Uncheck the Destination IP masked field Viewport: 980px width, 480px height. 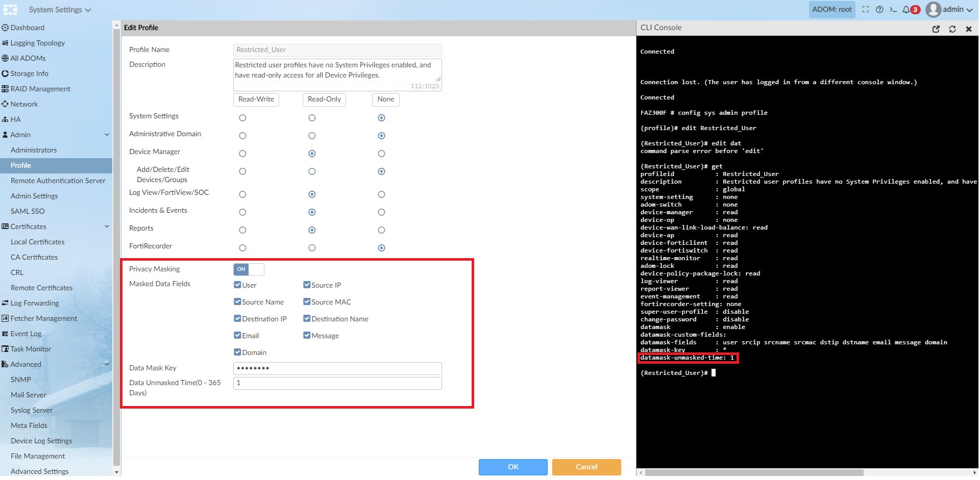pyautogui.click(x=237, y=318)
